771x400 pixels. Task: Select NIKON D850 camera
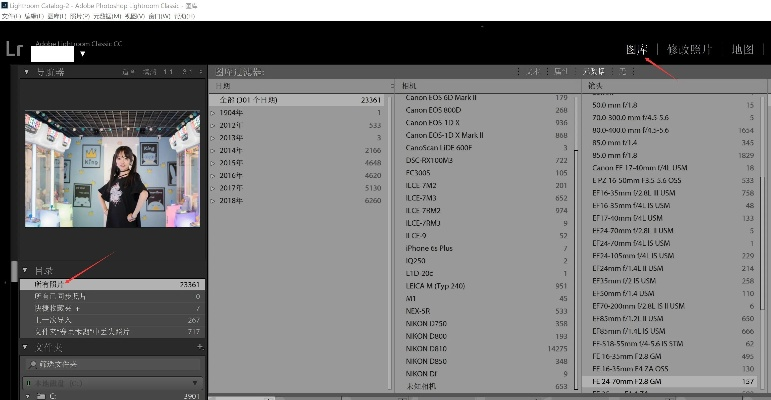[484, 361]
